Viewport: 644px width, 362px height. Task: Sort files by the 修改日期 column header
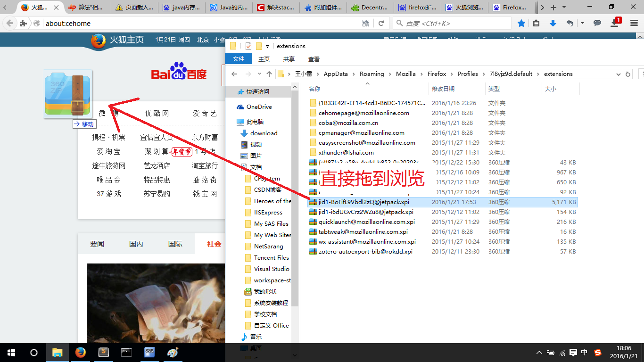457,89
